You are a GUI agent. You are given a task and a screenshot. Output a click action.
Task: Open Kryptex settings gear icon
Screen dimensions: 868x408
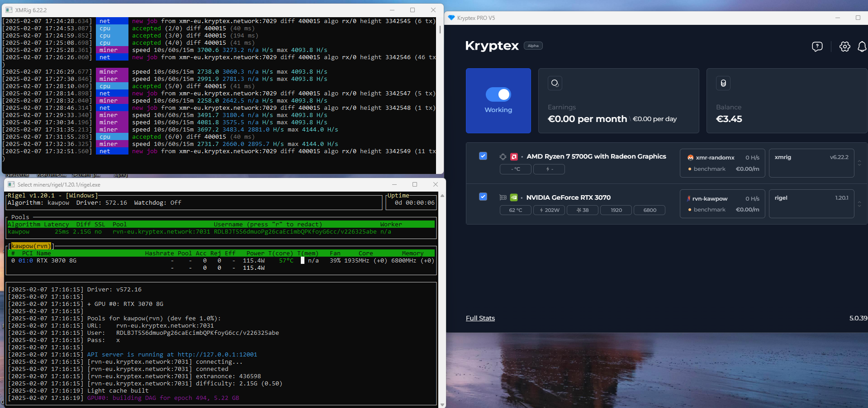point(844,47)
